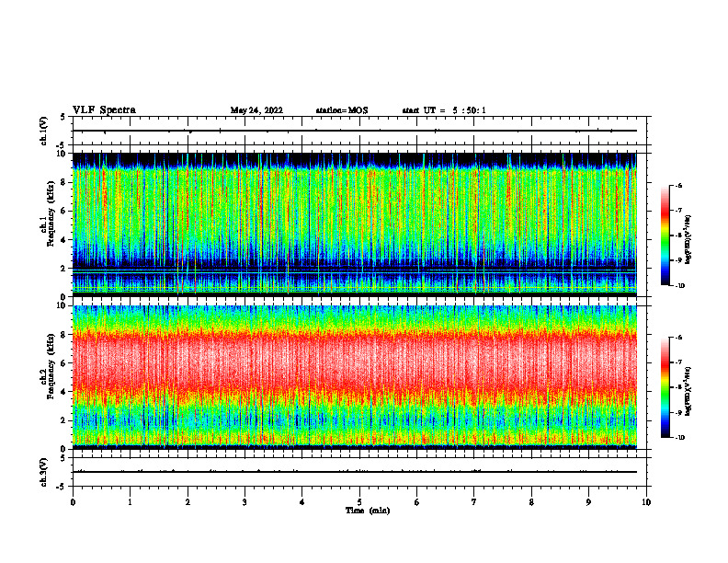This screenshot has width=728, height=563.
Task: Click the time axis tick label "9"
Action: click(x=588, y=502)
